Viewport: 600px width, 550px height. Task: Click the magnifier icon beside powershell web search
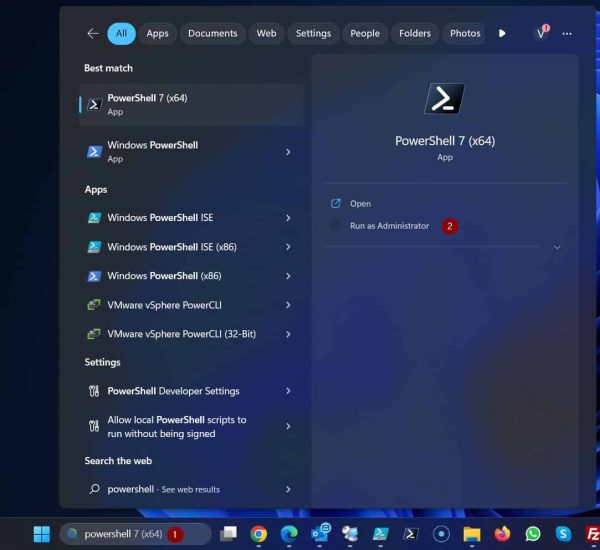[x=94, y=489]
